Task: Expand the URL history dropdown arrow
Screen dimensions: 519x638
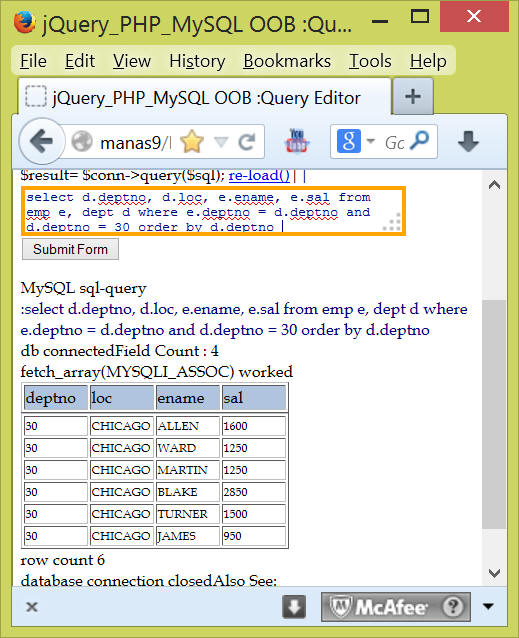Action: (x=221, y=142)
